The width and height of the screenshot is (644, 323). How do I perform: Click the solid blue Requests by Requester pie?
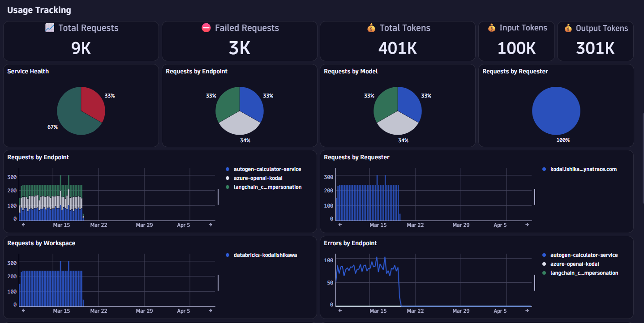click(556, 111)
